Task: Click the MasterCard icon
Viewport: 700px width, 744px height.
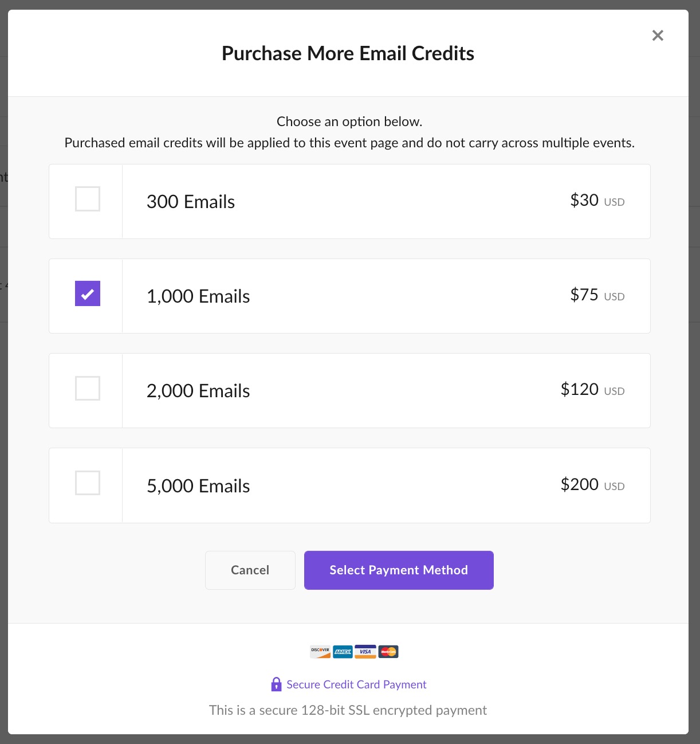Action: 388,652
